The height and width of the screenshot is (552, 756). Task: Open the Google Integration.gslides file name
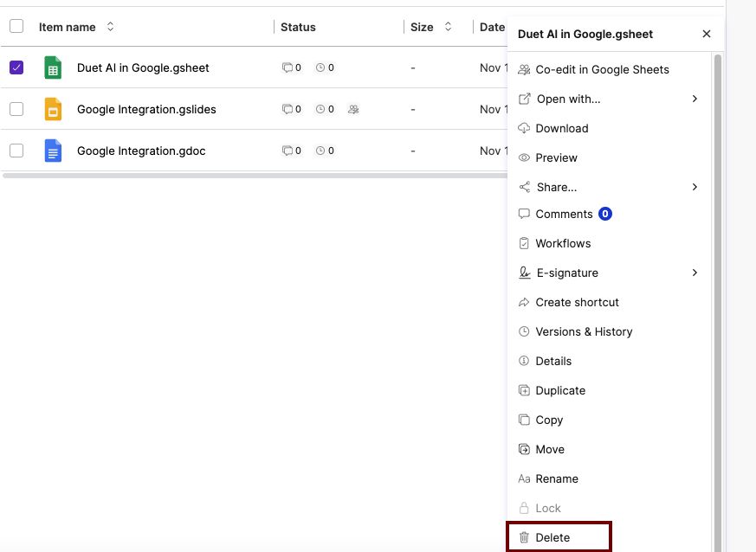(146, 109)
